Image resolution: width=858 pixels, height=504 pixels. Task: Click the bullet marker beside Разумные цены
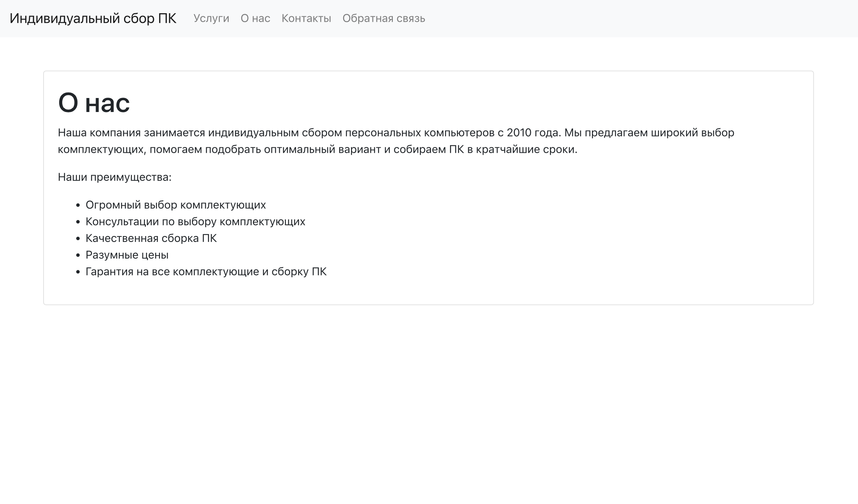78,255
